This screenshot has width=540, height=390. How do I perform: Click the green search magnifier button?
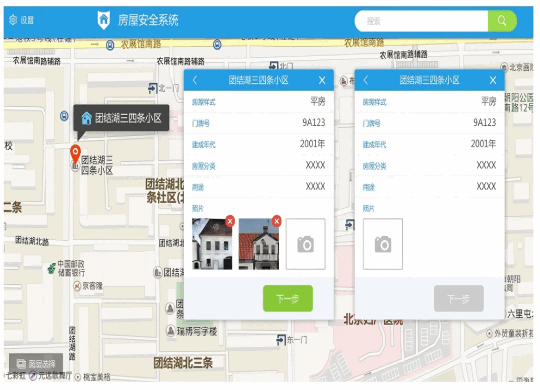click(502, 21)
